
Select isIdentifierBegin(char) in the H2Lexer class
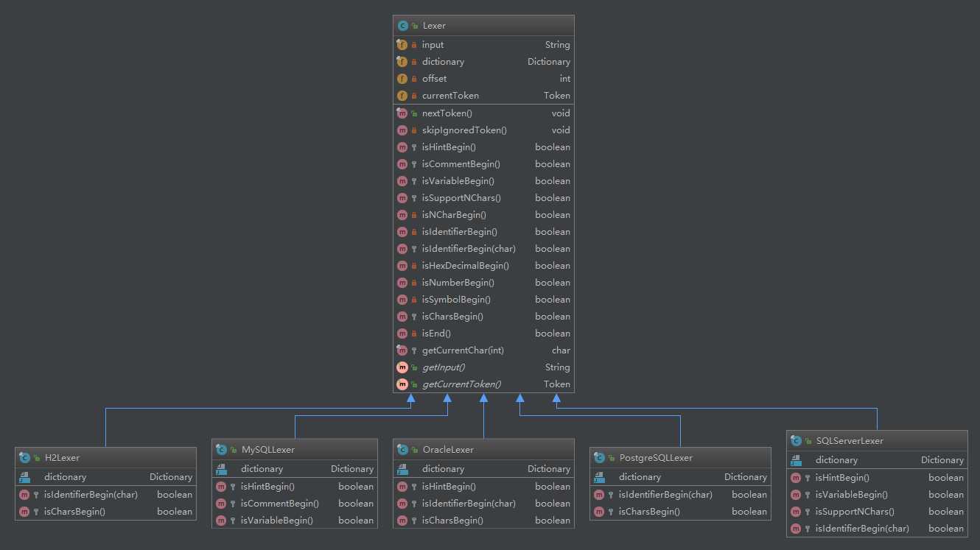(x=91, y=495)
